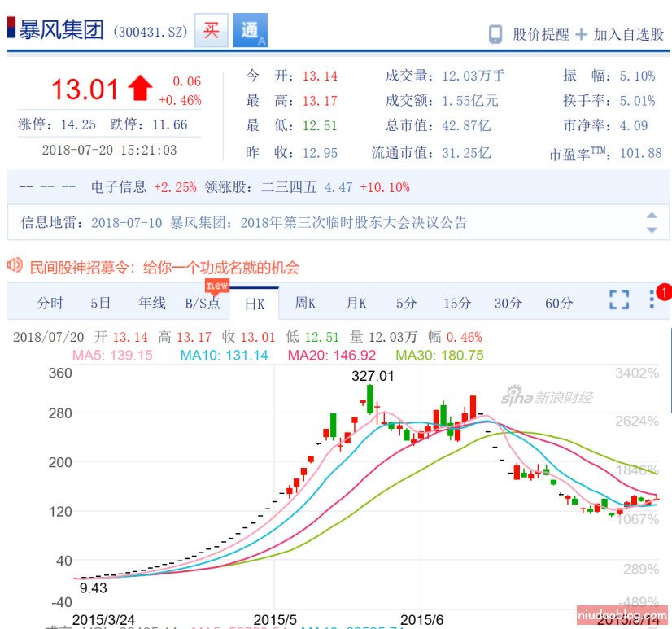Click the speaker announcement icon
Screen dimensions: 672x629
(x=15, y=265)
